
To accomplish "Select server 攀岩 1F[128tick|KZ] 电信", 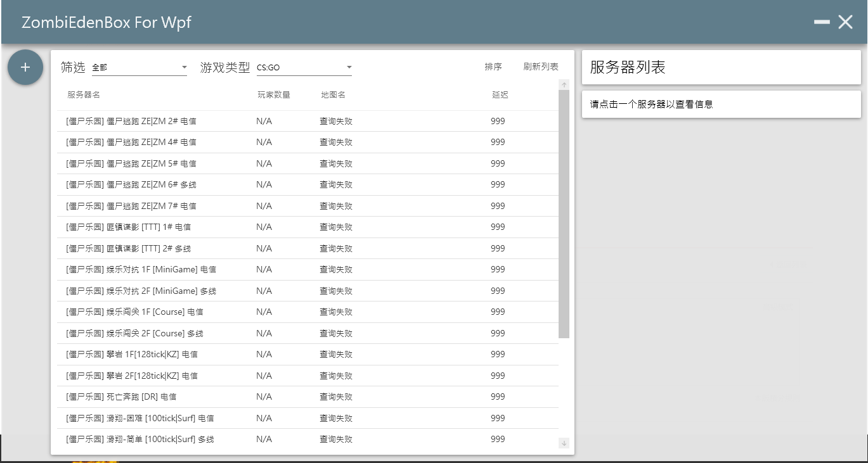I will (x=190, y=354).
